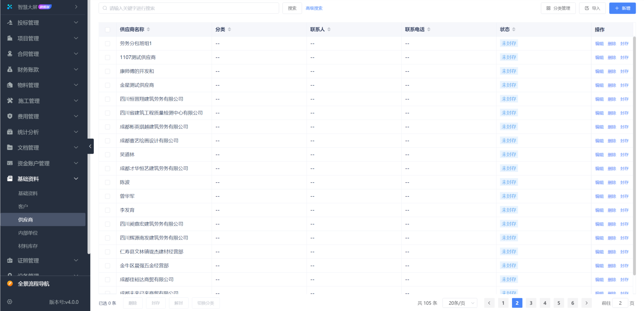Check the 金星测试供应商 row checkbox

point(108,85)
